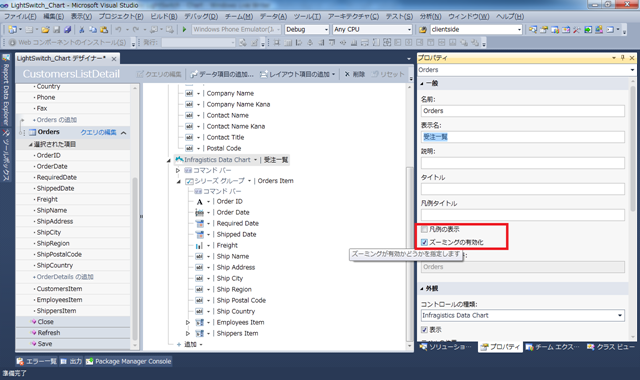Collapse the シリーズ グループ node
The height and width of the screenshot is (380, 640).
179,181
